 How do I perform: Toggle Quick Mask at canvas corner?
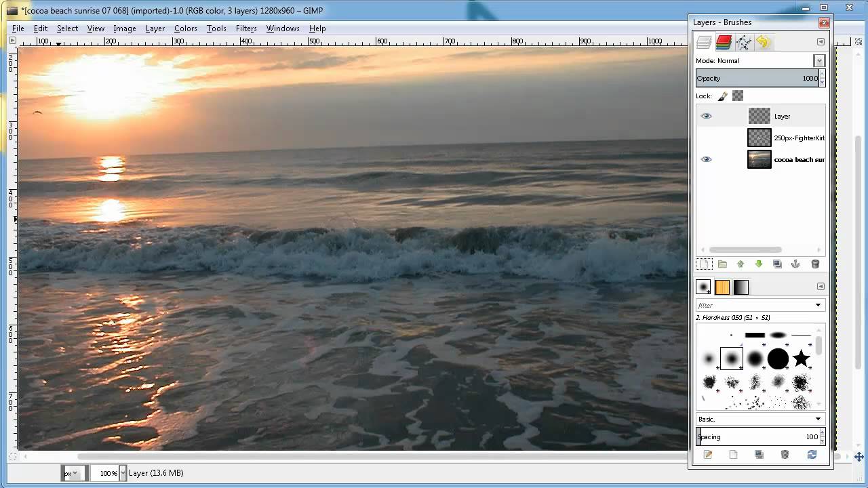pos(12,457)
